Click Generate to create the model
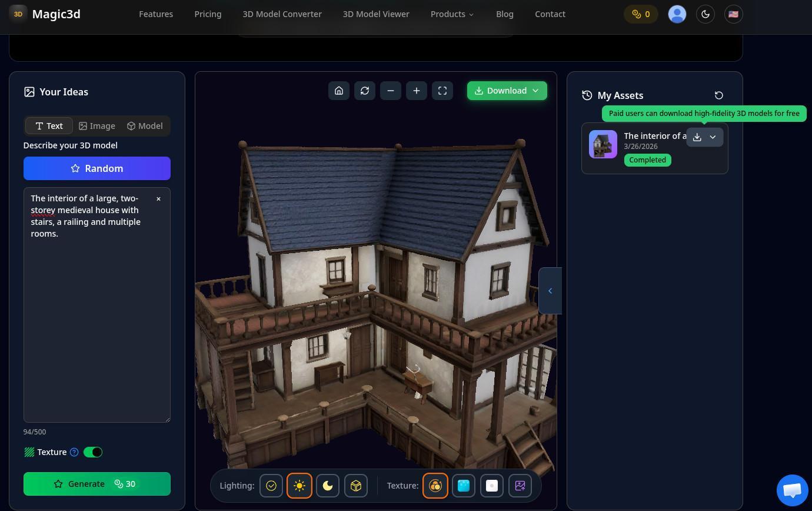 97,484
